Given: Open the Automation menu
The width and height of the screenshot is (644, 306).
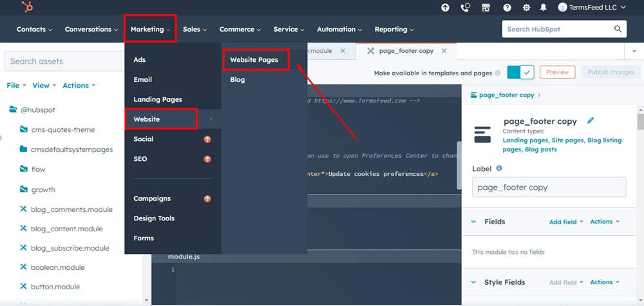Looking at the screenshot, I should pyautogui.click(x=339, y=29).
